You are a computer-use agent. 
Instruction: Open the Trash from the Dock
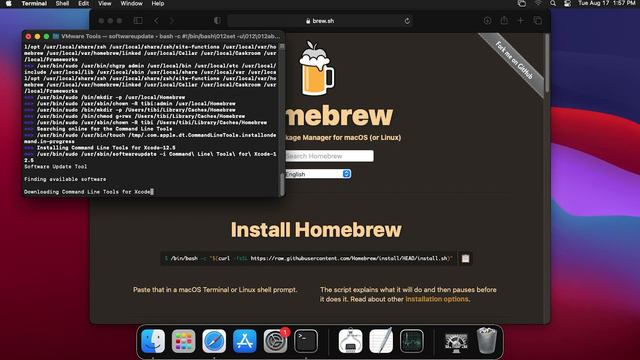pyautogui.click(x=487, y=341)
